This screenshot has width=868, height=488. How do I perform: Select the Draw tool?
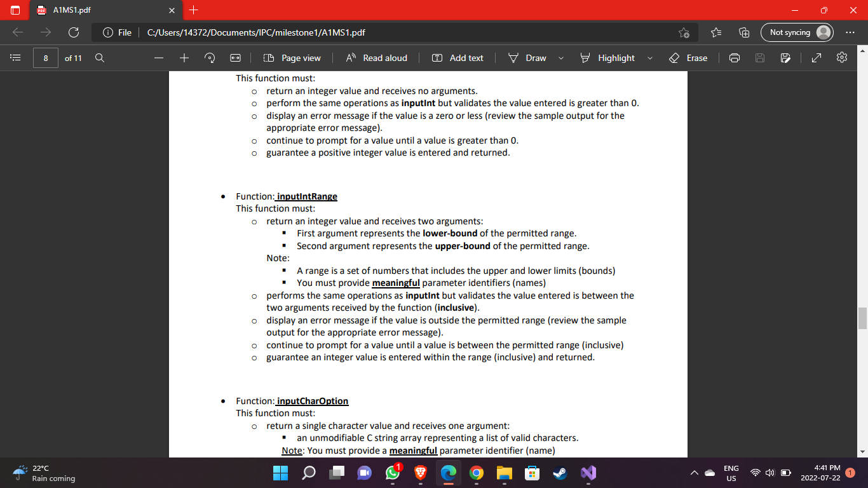pos(527,58)
